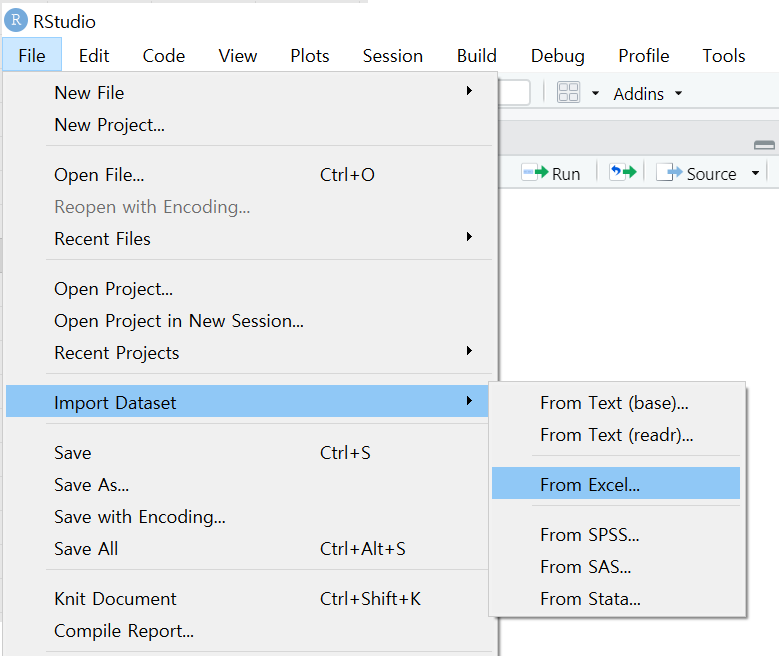Minimize the source pane
Image resolution: width=779 pixels, height=656 pixels.
[x=764, y=145]
